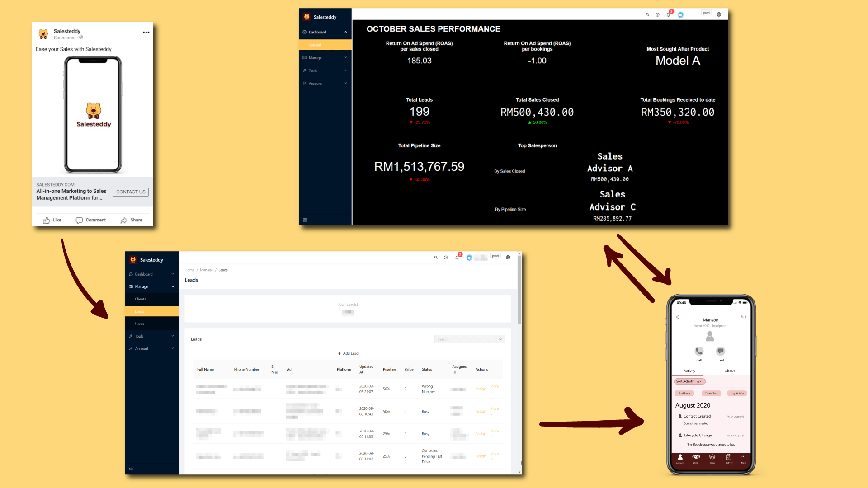Click Add Lead button
The image size is (868, 488).
pos(348,353)
